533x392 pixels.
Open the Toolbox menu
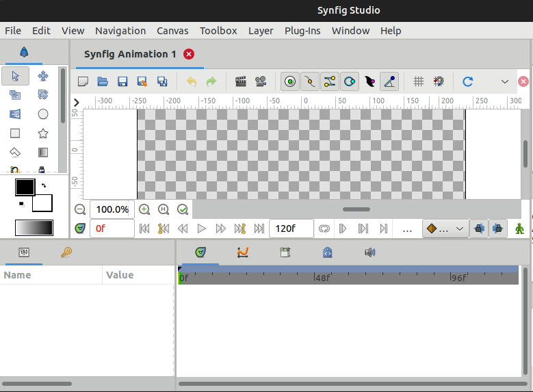click(x=218, y=31)
